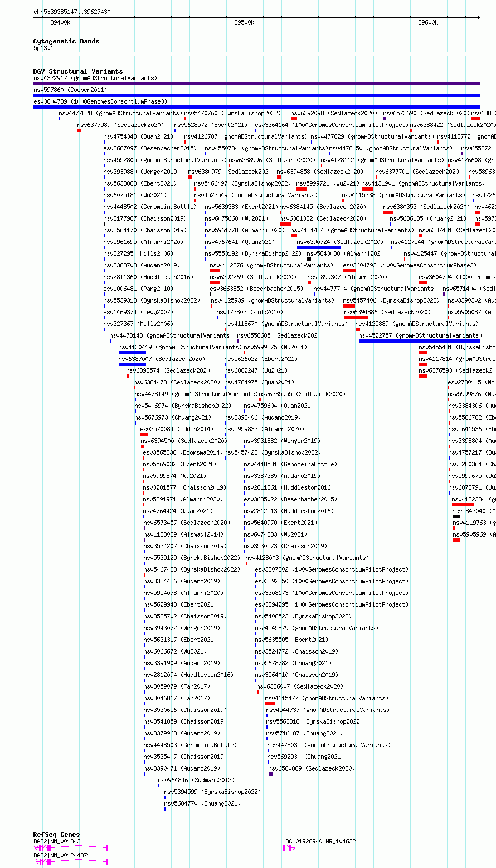The height and width of the screenshot is (868, 496).
Task: Click nsv4754343 (Quan2021) label
Action: tap(138, 136)
